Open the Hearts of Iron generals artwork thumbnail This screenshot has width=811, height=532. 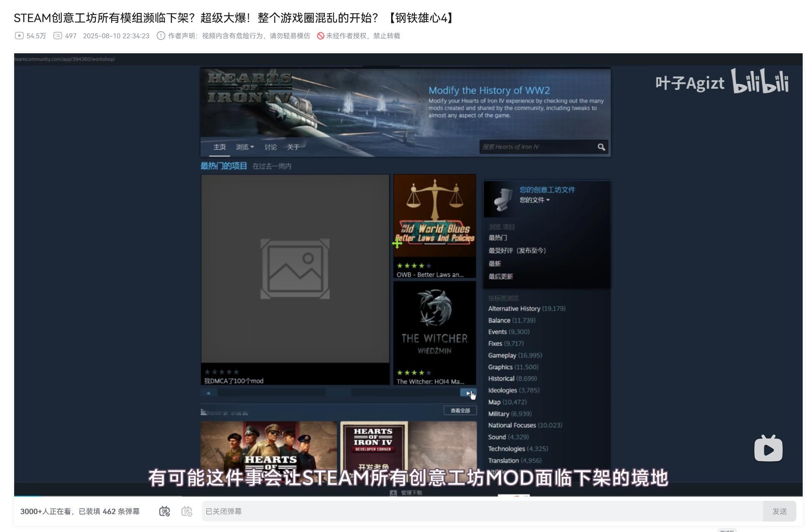coord(269,452)
